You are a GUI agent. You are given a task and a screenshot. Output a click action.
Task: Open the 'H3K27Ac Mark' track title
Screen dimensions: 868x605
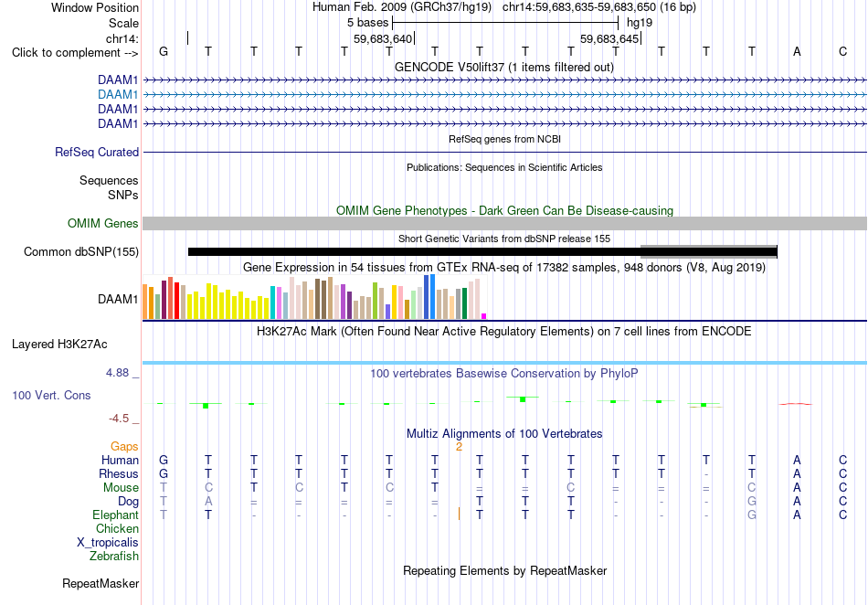504,332
